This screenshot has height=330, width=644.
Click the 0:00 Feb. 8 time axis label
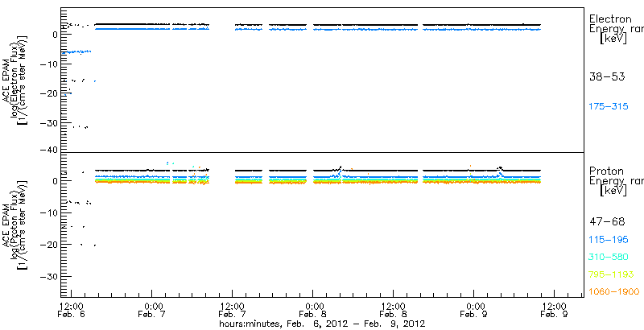(313, 310)
